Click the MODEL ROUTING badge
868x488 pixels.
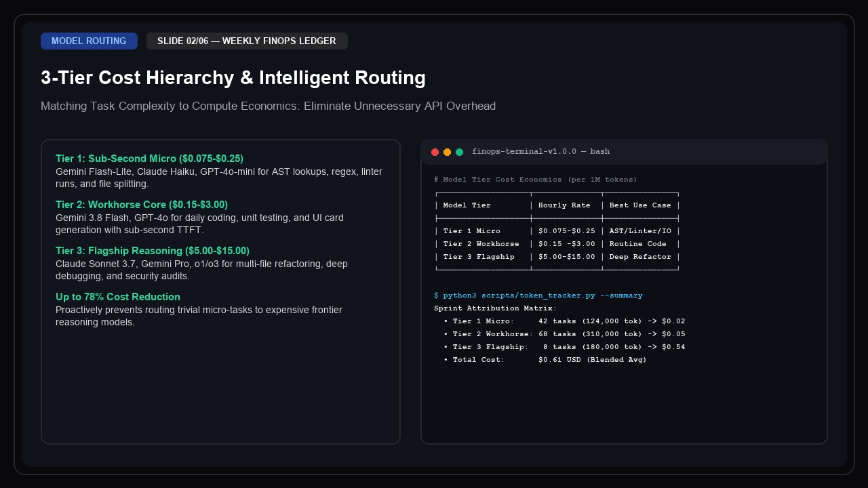pyautogui.click(x=89, y=41)
